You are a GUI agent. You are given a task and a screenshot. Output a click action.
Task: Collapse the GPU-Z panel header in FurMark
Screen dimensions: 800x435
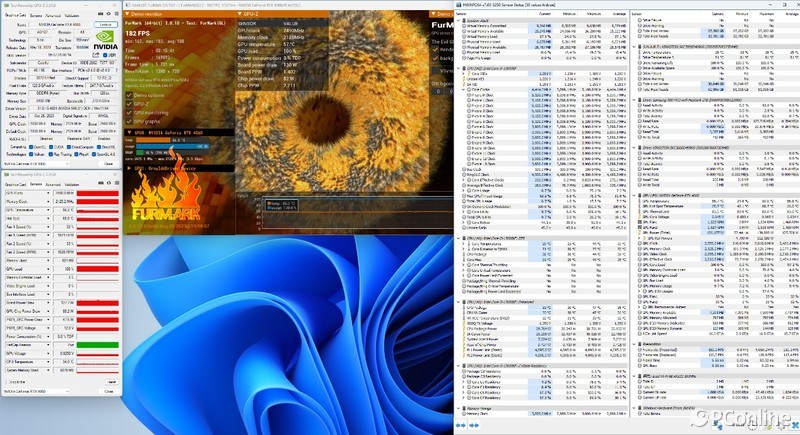(240, 14)
